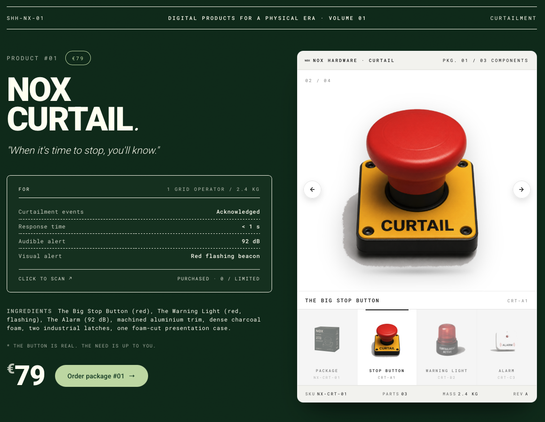Click the Curtailment header link
Image resolution: width=545 pixels, height=422 pixels.
click(x=513, y=18)
